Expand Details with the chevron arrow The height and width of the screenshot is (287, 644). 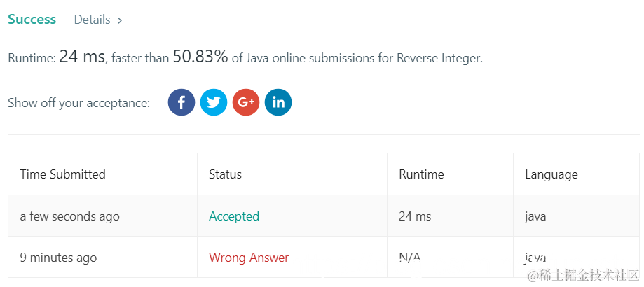[x=120, y=20]
